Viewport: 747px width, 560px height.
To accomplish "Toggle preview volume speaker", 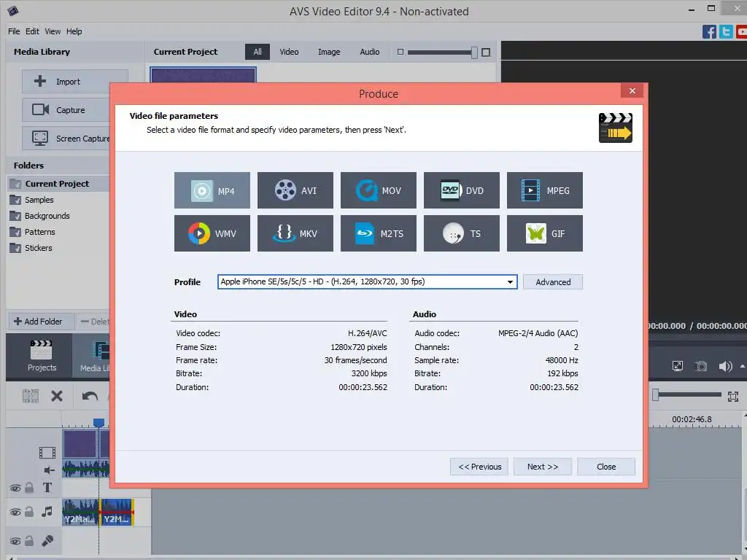I will click(x=725, y=366).
